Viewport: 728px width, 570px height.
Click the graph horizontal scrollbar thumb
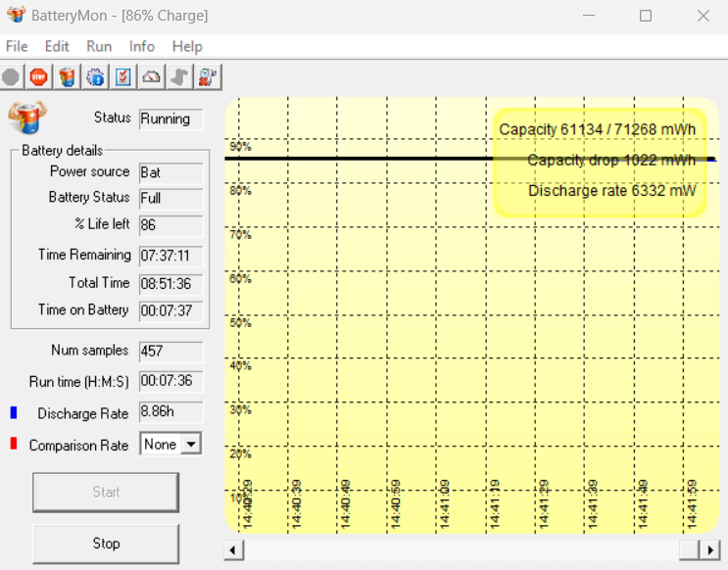(x=690, y=550)
